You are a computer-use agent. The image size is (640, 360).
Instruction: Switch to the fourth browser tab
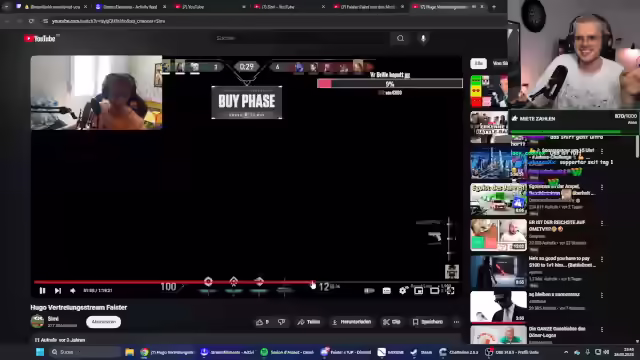pyautogui.click(x=289, y=7)
